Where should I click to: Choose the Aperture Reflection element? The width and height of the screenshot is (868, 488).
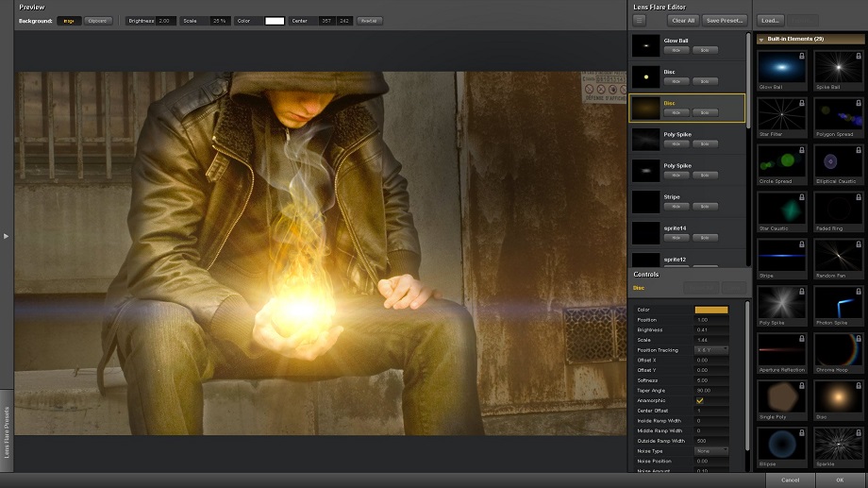point(780,350)
